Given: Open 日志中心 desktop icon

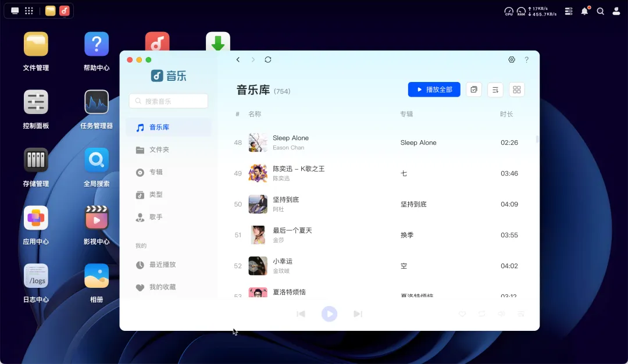Looking at the screenshot, I should tap(35, 276).
